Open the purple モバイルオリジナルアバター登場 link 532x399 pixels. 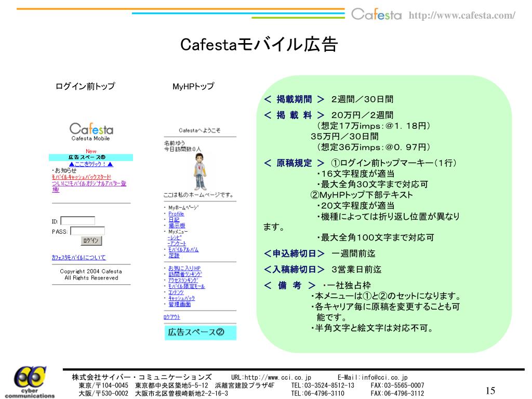[x=89, y=187]
